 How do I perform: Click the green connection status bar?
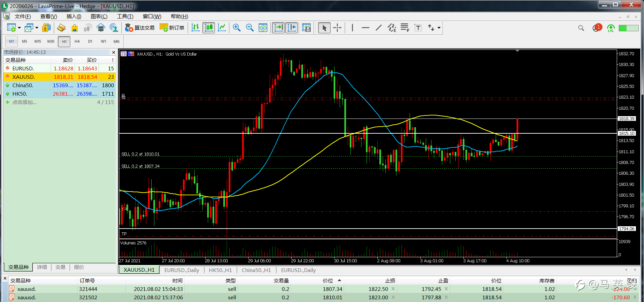click(629, 28)
